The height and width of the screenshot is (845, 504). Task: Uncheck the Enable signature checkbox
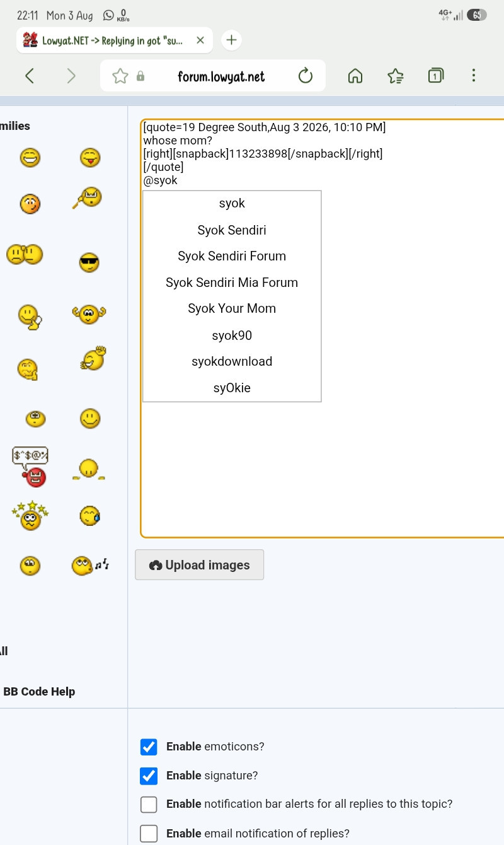(149, 776)
